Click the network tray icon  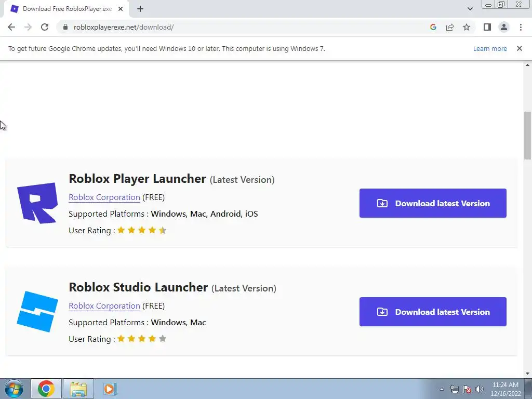point(454,389)
